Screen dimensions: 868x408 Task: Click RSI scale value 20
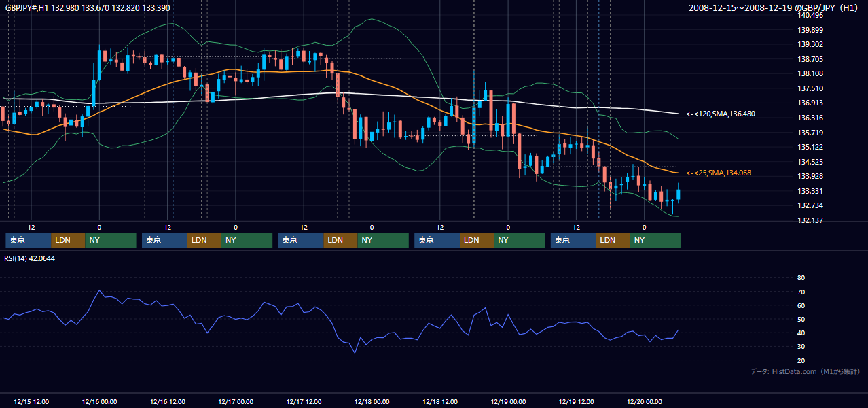(x=801, y=360)
